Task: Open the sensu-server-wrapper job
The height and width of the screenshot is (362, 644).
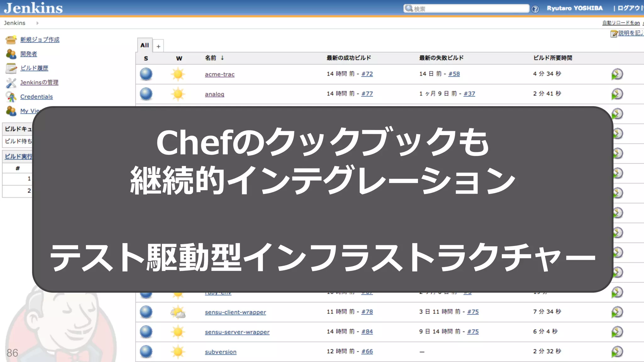Action: pyautogui.click(x=237, y=332)
